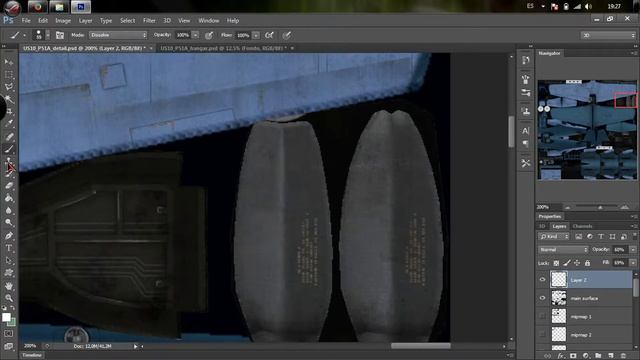The width and height of the screenshot is (640, 360).
Task: Add a layer style with fx button
Action: pos(561,356)
